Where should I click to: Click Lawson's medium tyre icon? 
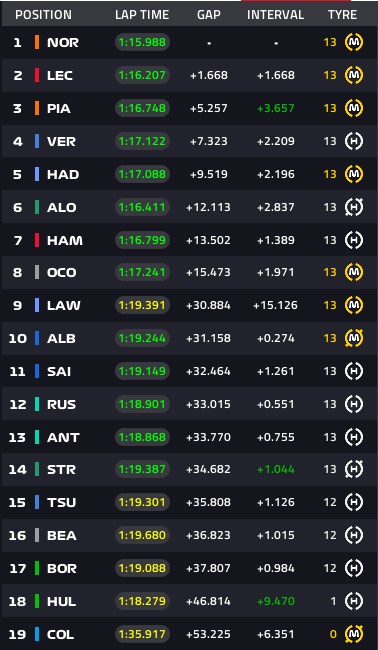tap(354, 306)
